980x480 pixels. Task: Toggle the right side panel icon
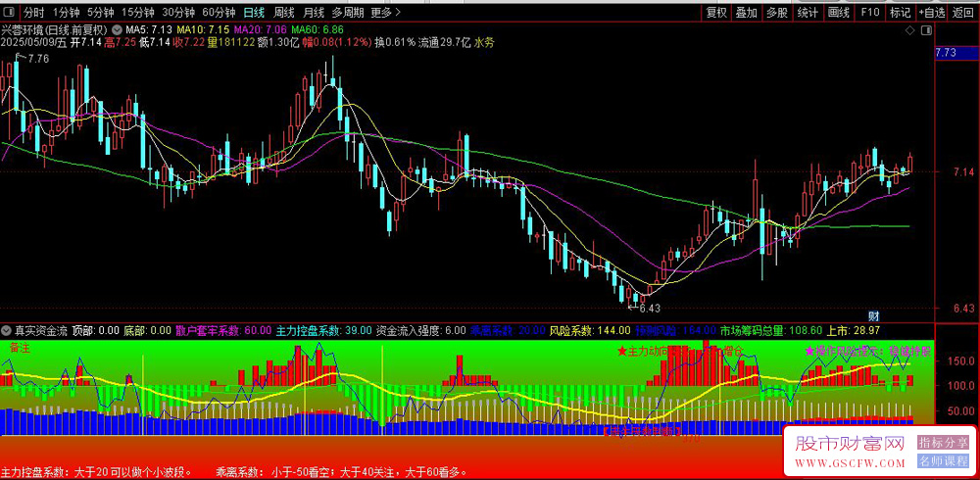[926, 30]
